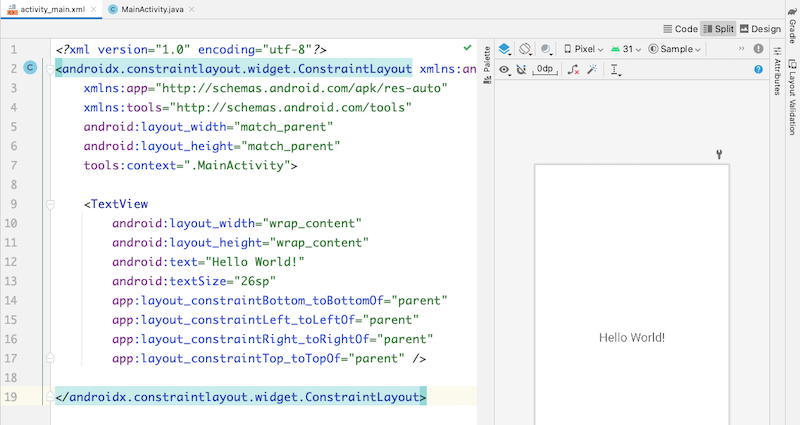Viewport: 800px width, 425px height.
Task: Select the Hello World! text in preview
Action: click(632, 337)
